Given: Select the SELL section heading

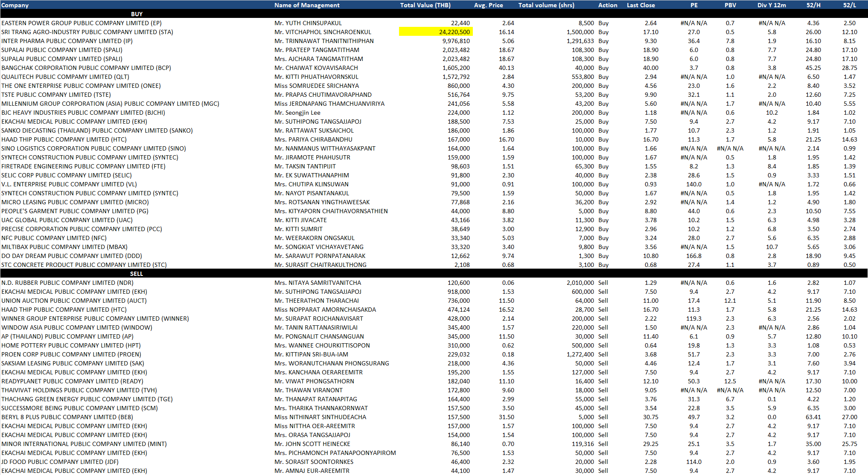Looking at the screenshot, I should 137,274.
